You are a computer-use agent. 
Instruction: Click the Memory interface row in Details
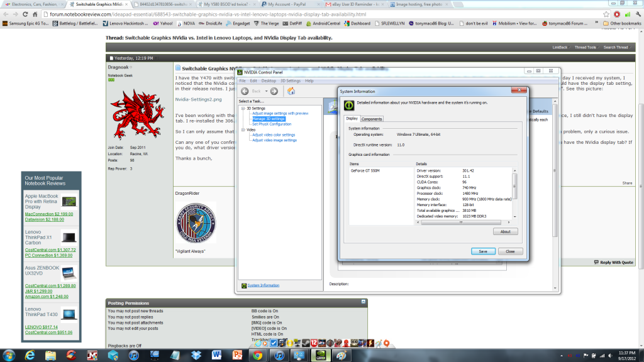point(464,205)
